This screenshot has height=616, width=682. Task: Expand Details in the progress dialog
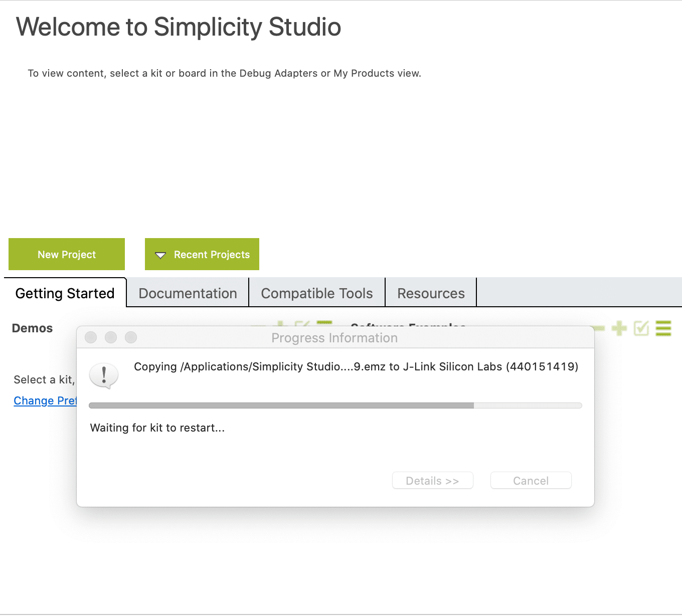point(432,480)
